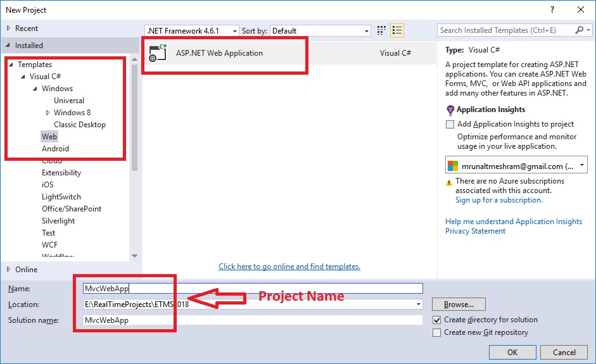Click the Application Insights lightbulb icon
The width and height of the screenshot is (596, 364).
click(x=450, y=110)
